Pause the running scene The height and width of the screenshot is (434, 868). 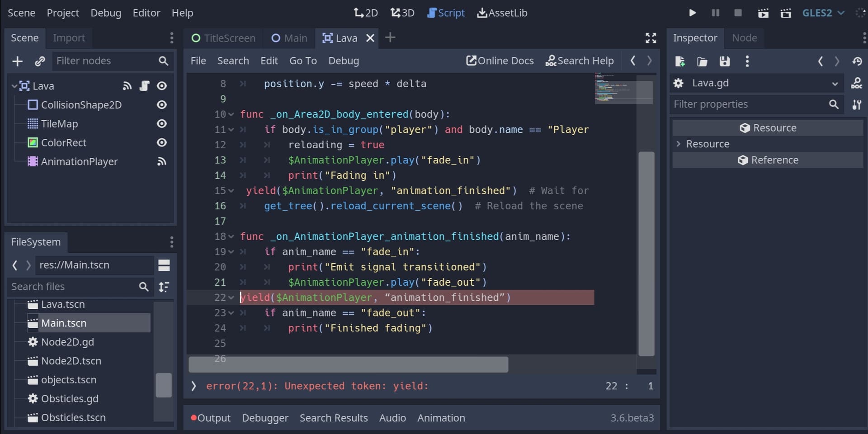point(715,13)
